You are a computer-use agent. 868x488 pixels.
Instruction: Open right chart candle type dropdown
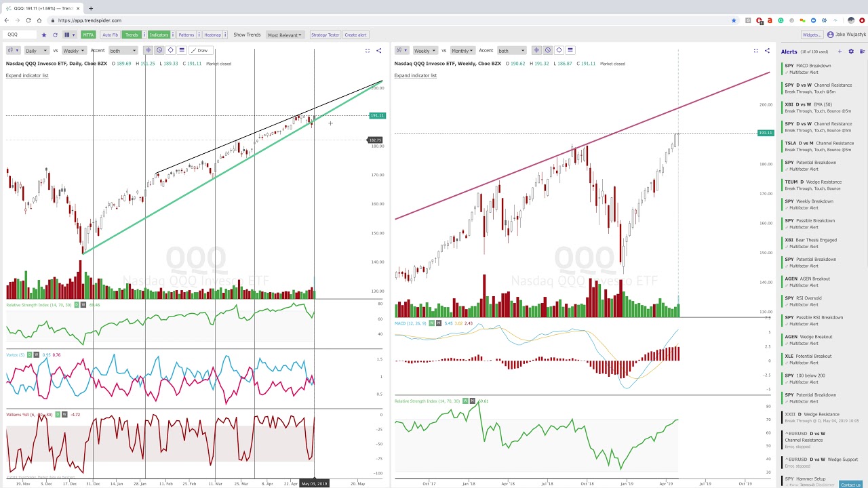[402, 50]
